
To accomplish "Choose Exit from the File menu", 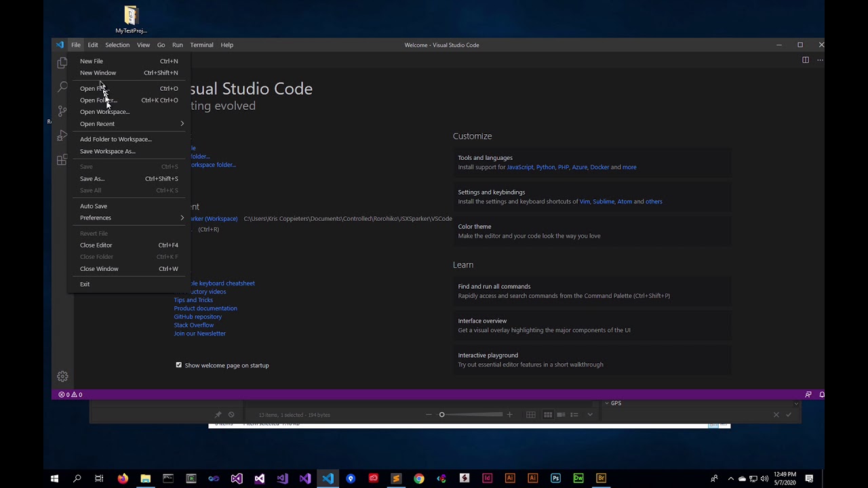I will click(130, 284).
